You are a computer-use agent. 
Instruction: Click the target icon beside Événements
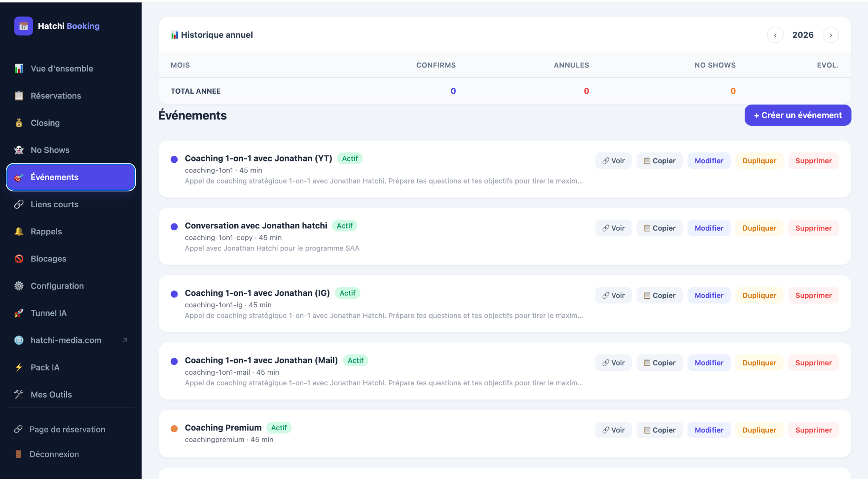19,177
